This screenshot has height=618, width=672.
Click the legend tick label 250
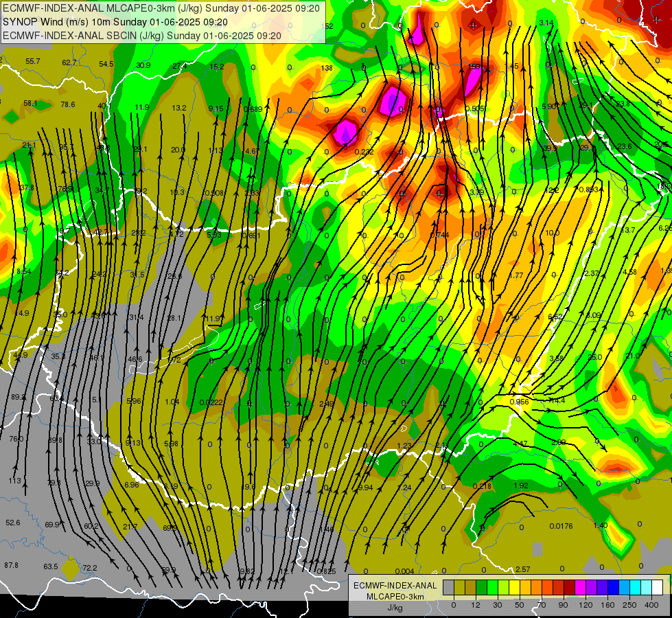pos(629,605)
